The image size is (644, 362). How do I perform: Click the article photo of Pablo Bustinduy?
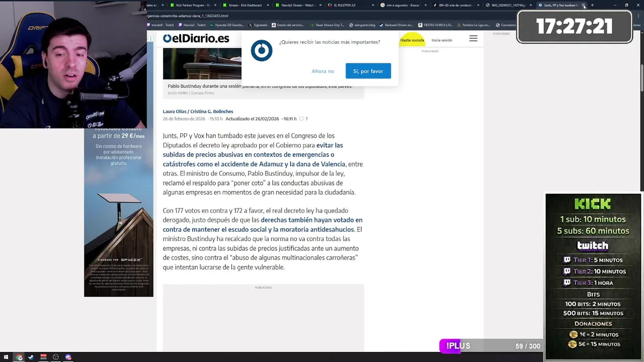click(x=202, y=63)
